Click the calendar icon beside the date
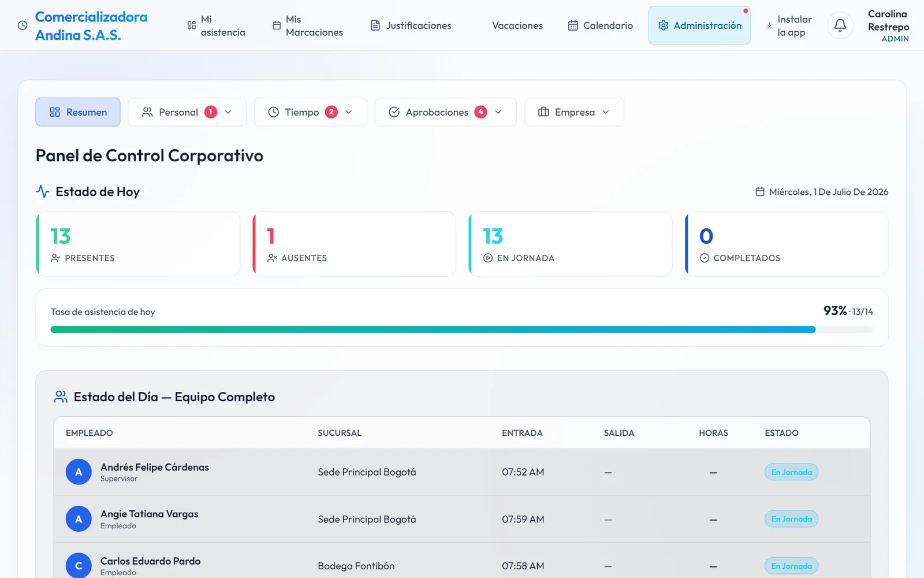Screen dimensions: 924x578 tap(760, 192)
